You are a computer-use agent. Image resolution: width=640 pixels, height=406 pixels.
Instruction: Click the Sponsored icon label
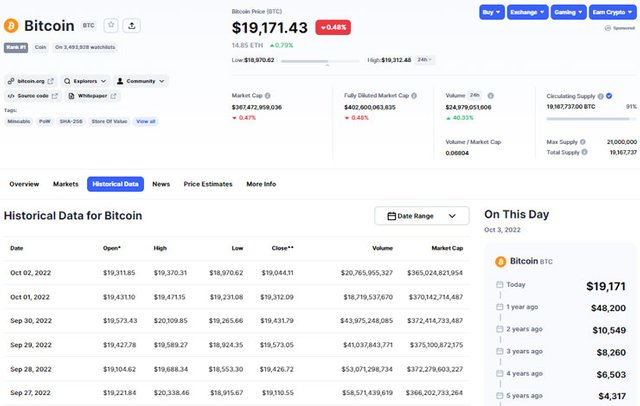click(x=620, y=28)
